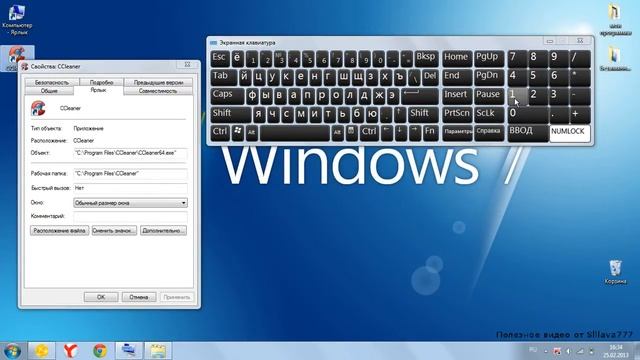Click the ВВОД key on the numpad
This screenshot has height=360, width=640.
coord(528,133)
